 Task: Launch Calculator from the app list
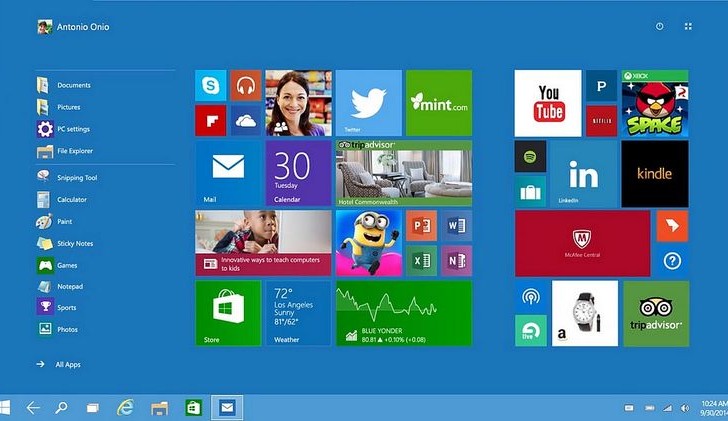[62, 200]
